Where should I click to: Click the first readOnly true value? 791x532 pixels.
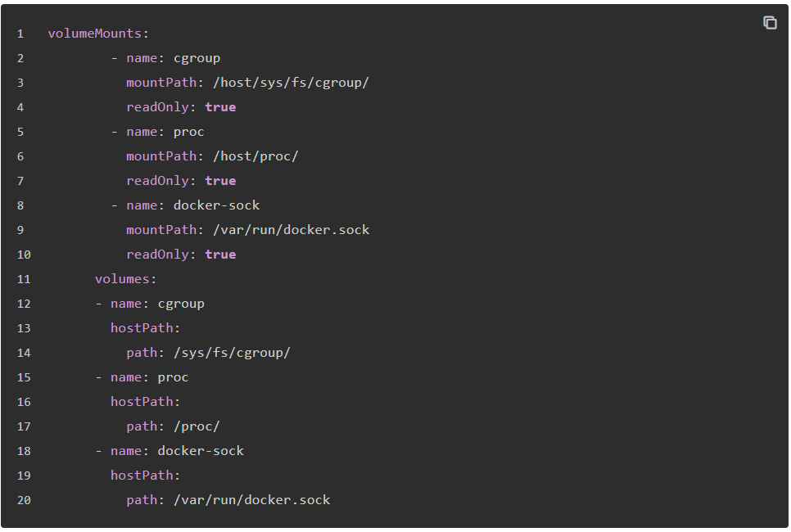coord(220,107)
